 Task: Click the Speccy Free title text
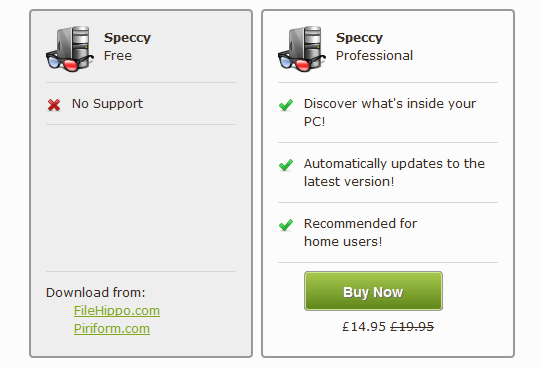(127, 46)
